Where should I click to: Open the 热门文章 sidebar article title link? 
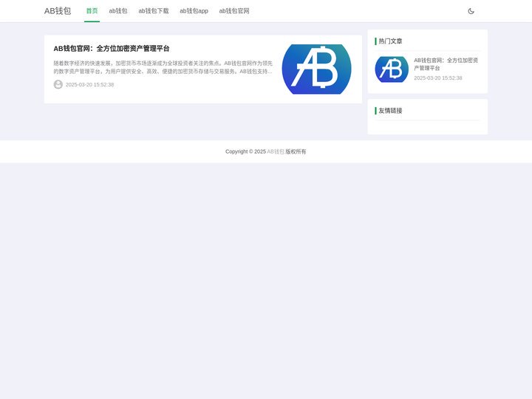446,64
